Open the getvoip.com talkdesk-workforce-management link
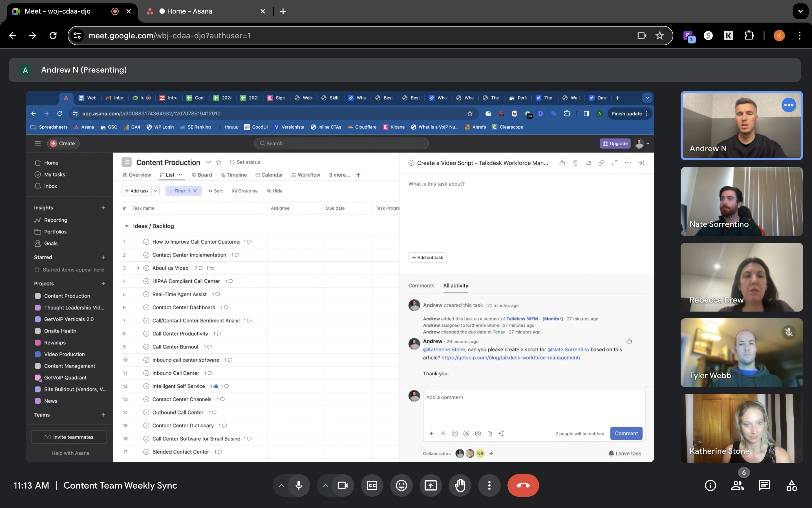 point(511,358)
